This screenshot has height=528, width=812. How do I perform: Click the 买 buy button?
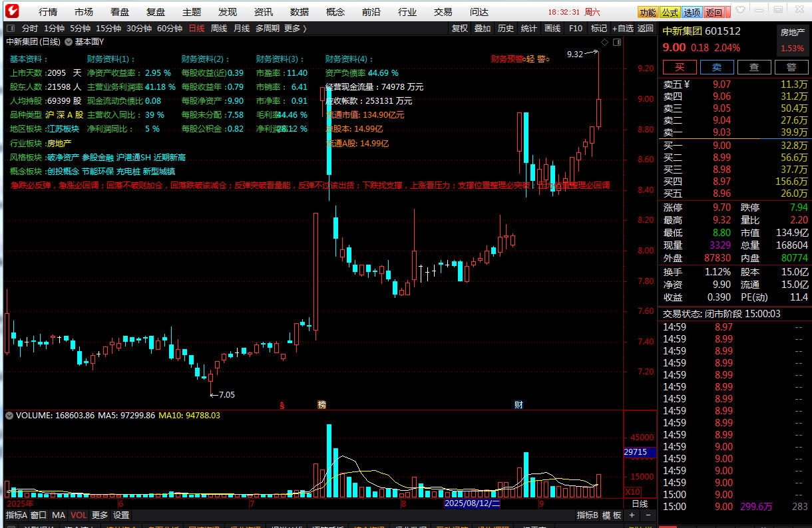[680, 67]
